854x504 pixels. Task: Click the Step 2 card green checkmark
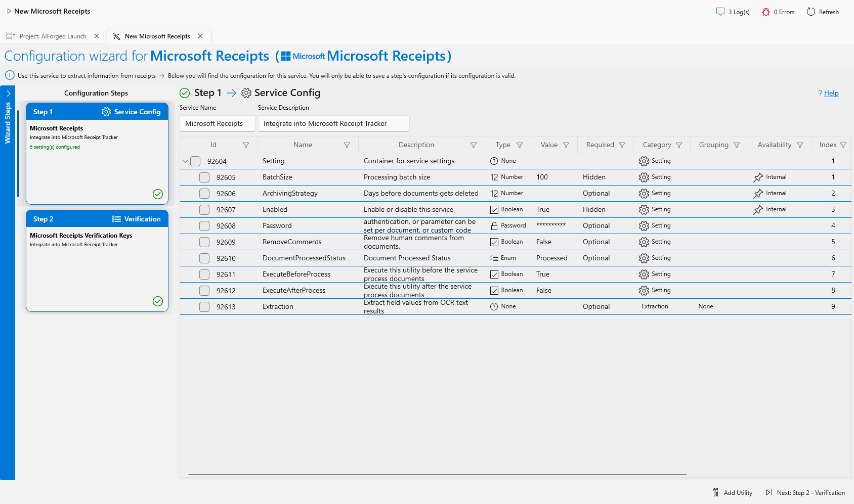click(158, 301)
